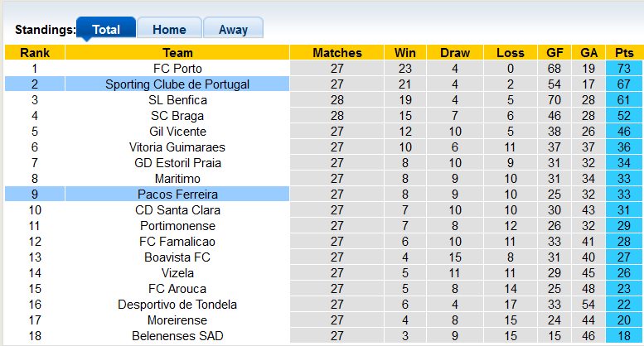Click CD Santa Clara team name
Screen dimensions: 644x346
coord(177,210)
